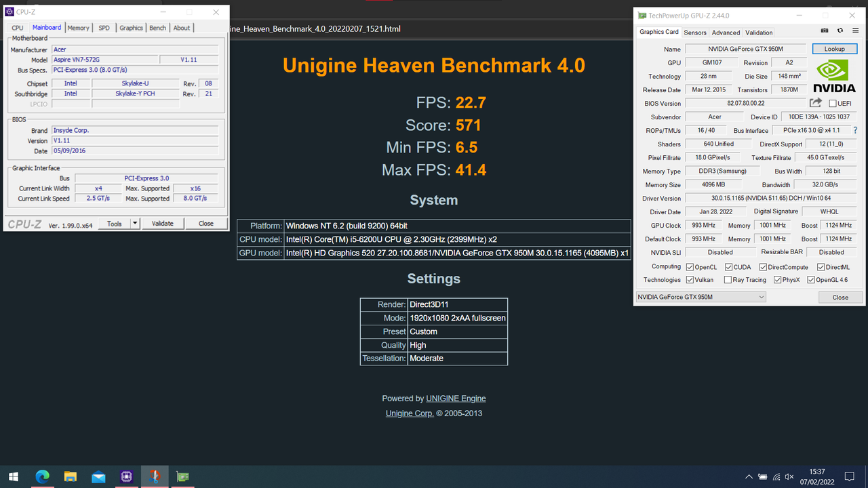This screenshot has height=488, width=868.
Task: Open the GPU-Z hamburger menu
Action: point(856,30)
